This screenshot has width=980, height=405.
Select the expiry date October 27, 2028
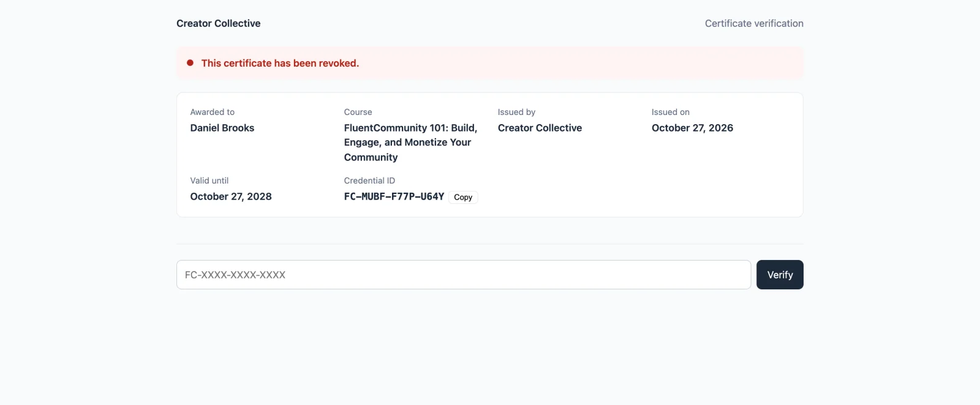click(x=231, y=196)
